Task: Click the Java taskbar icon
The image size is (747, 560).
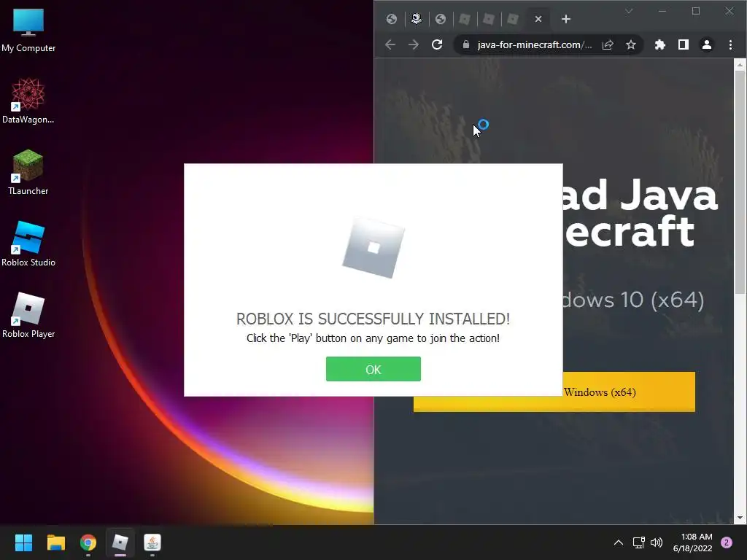Action: point(152,542)
